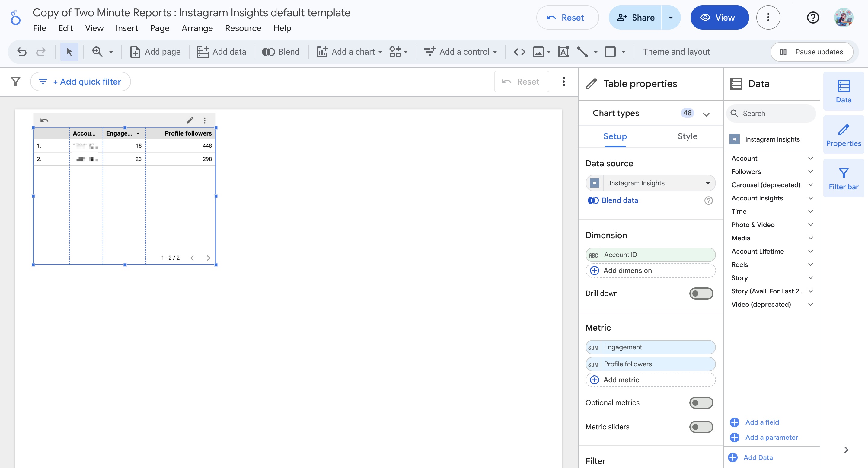Click the Share button

pos(635,18)
